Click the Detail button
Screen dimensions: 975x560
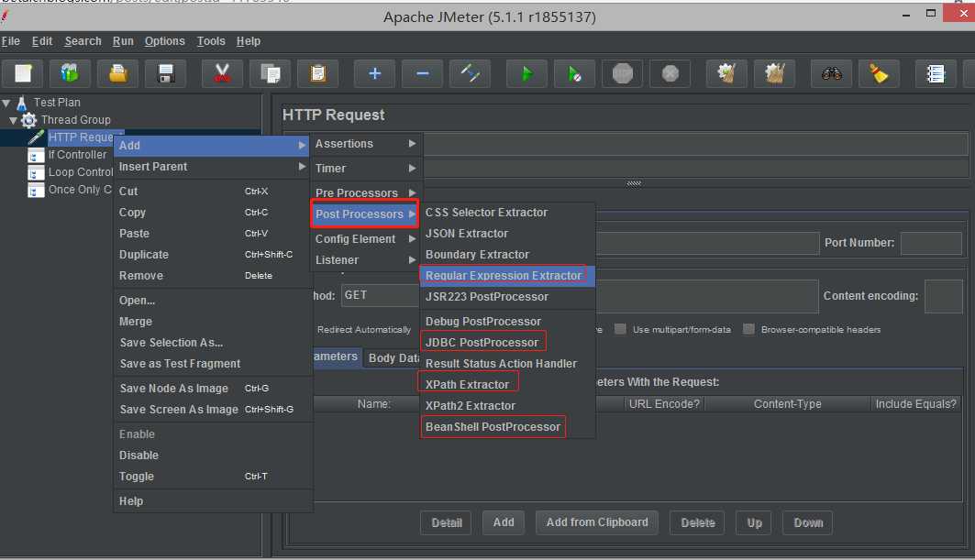(x=447, y=522)
